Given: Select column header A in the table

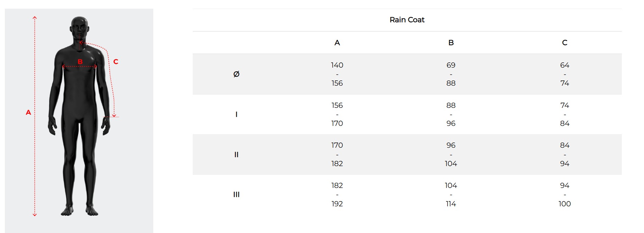Looking at the screenshot, I should [337, 43].
